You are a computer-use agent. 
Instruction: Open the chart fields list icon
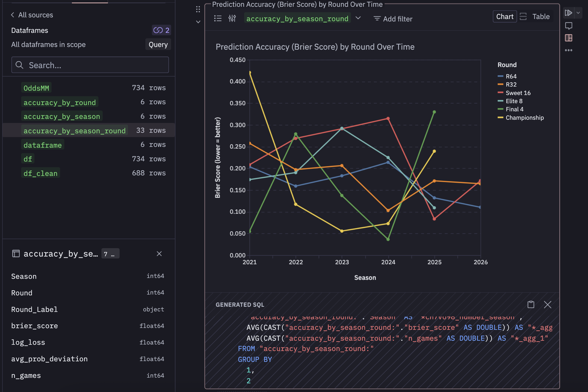pos(218,18)
